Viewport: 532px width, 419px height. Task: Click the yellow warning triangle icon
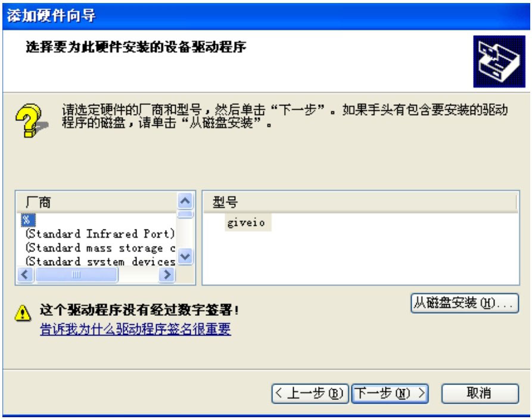pos(23,313)
